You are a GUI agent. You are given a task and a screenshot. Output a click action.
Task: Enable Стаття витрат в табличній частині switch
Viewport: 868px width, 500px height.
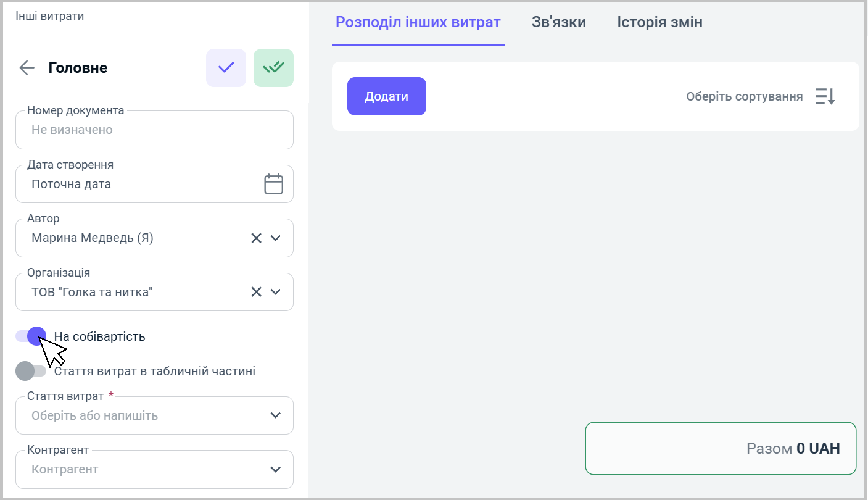(x=31, y=371)
